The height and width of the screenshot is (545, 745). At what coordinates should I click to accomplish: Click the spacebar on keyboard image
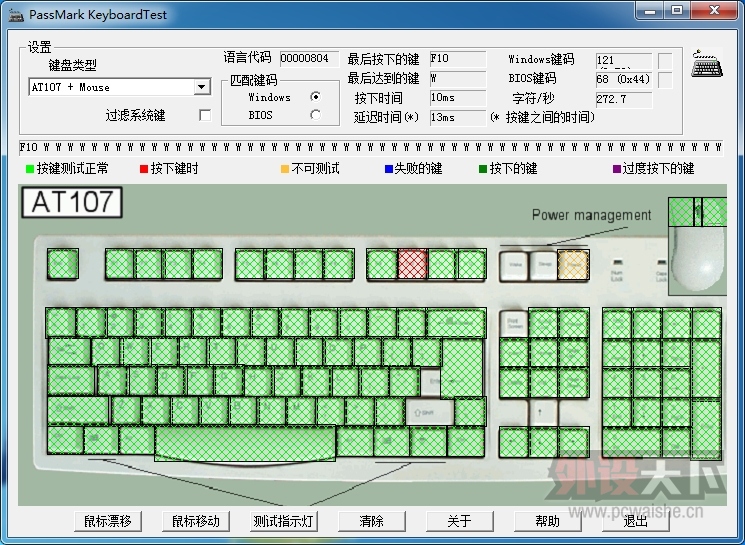(x=245, y=443)
